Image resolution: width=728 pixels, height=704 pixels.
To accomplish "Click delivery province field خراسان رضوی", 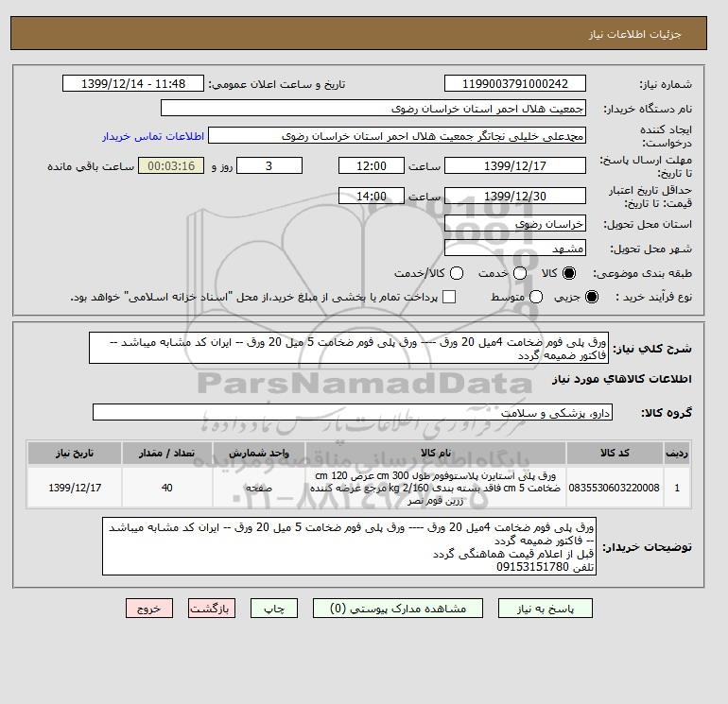I will coord(515,224).
